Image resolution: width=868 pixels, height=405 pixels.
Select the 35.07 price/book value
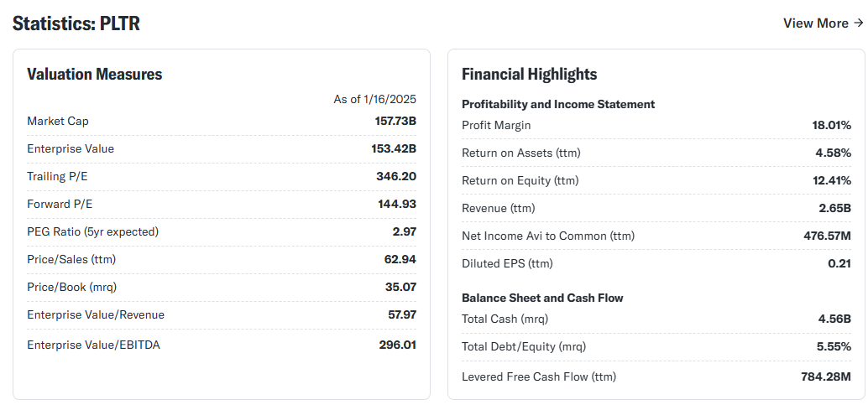(400, 287)
